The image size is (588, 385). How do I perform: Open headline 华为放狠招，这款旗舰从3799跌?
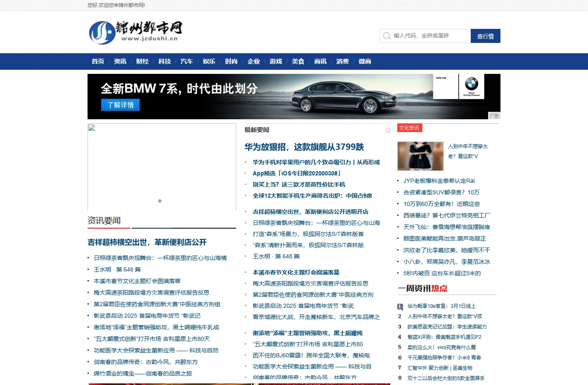[304, 147]
